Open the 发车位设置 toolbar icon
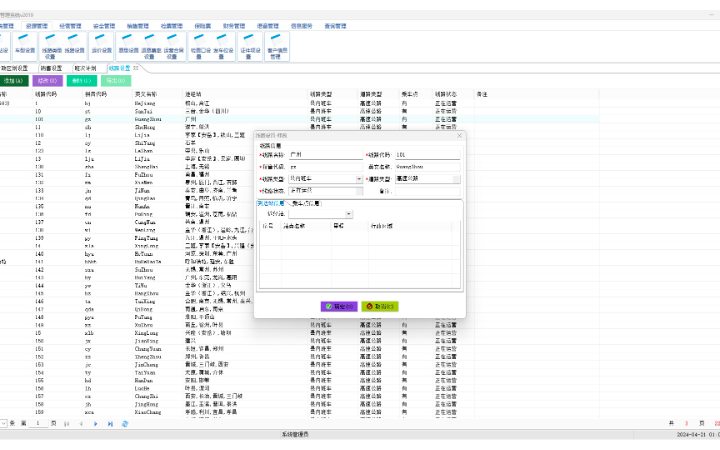The width and height of the screenshot is (720, 450). pyautogui.click(x=223, y=46)
